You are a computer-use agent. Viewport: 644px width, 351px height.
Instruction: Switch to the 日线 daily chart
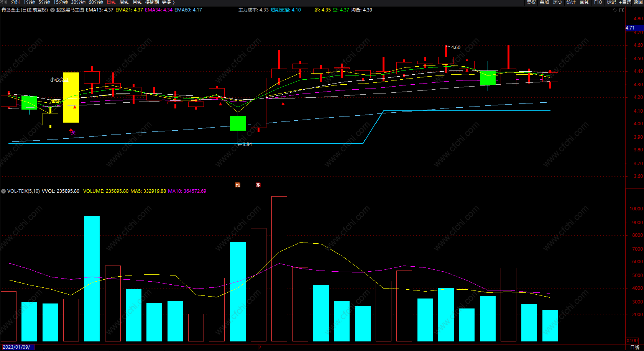[x=111, y=2]
